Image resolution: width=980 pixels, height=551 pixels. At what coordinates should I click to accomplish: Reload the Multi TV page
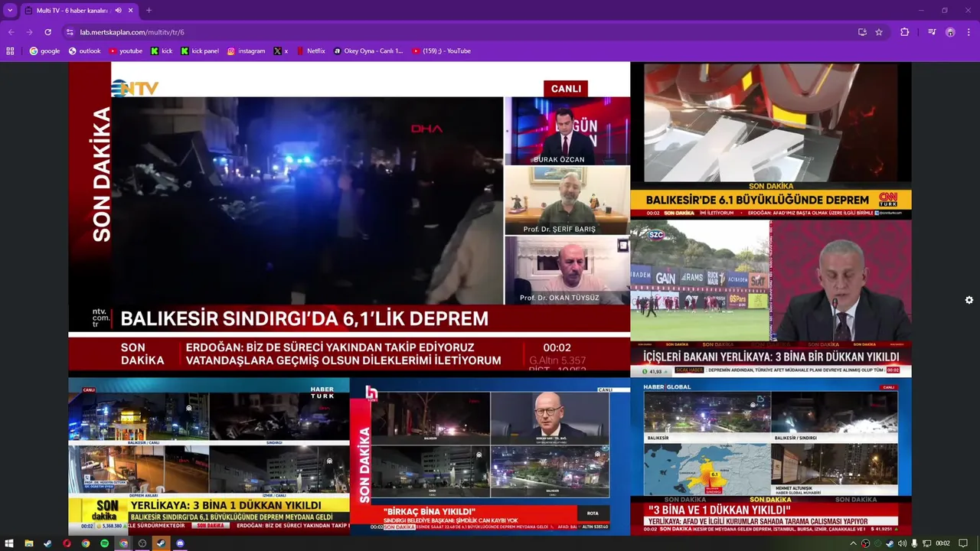[47, 32]
